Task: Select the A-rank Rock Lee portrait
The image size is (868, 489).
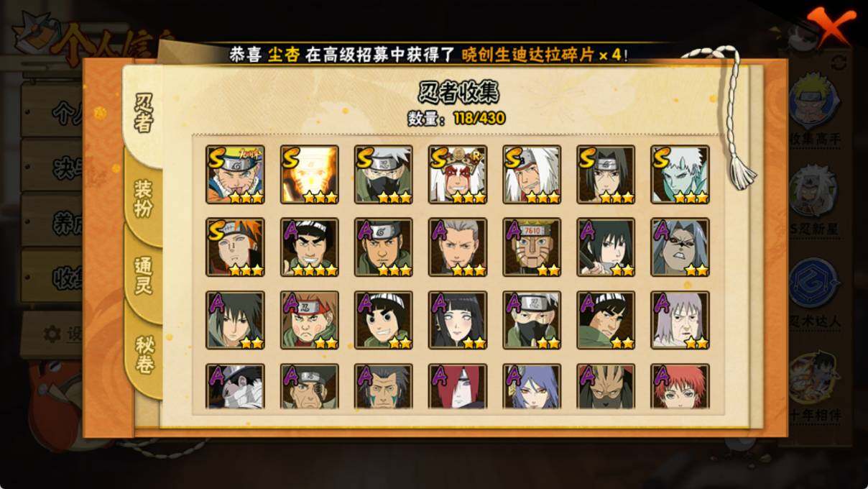Action: tap(384, 320)
